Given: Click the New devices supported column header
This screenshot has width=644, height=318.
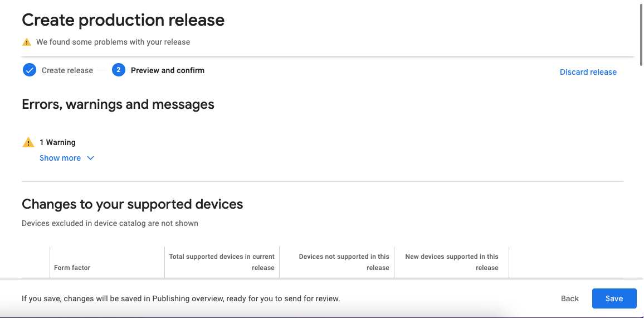Looking at the screenshot, I should tap(452, 262).
